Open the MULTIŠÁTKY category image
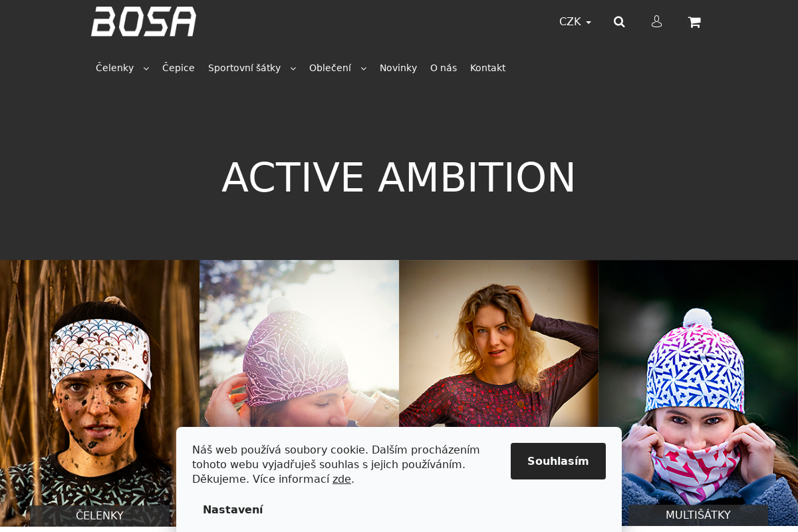Viewport: 798px width, 532px height. 698,396
